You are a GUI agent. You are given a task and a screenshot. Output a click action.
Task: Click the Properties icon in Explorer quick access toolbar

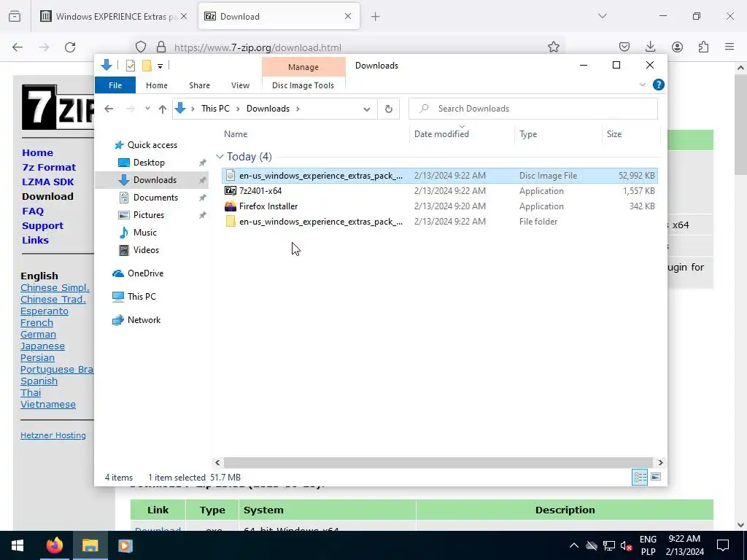point(130,65)
